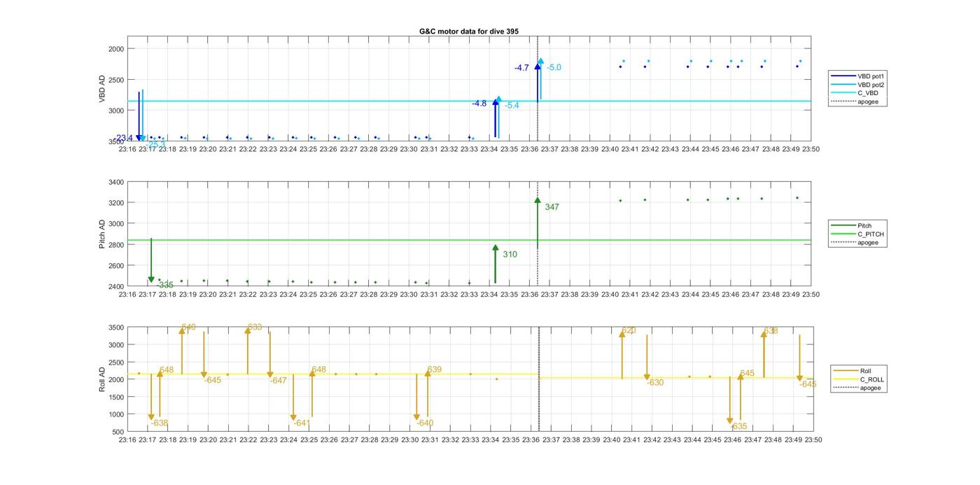Click the '633' roll label near 23:22
The image size is (980, 485).
tap(255, 328)
